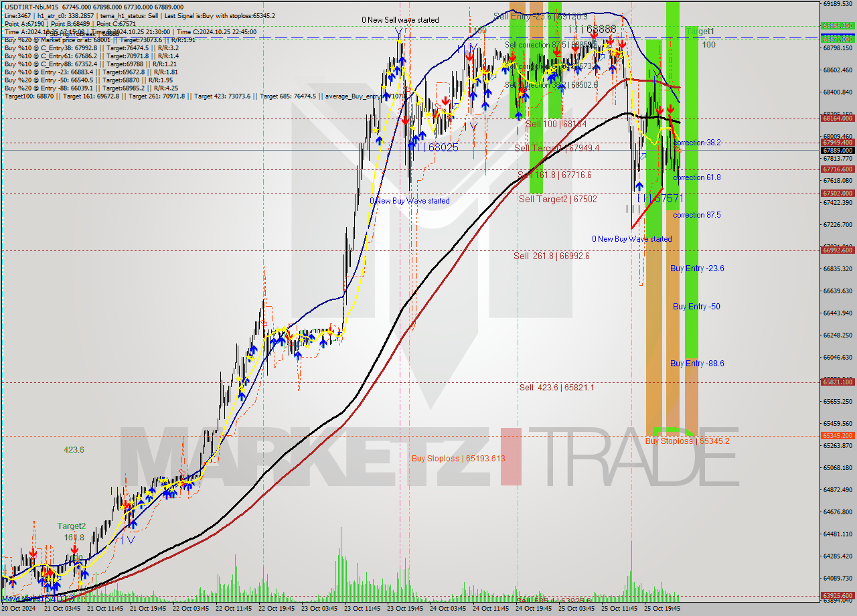Select the 'Buy %10 @ C_Entry38: 67992.8' row
The width and height of the screenshot is (857, 616).
pos(92,48)
